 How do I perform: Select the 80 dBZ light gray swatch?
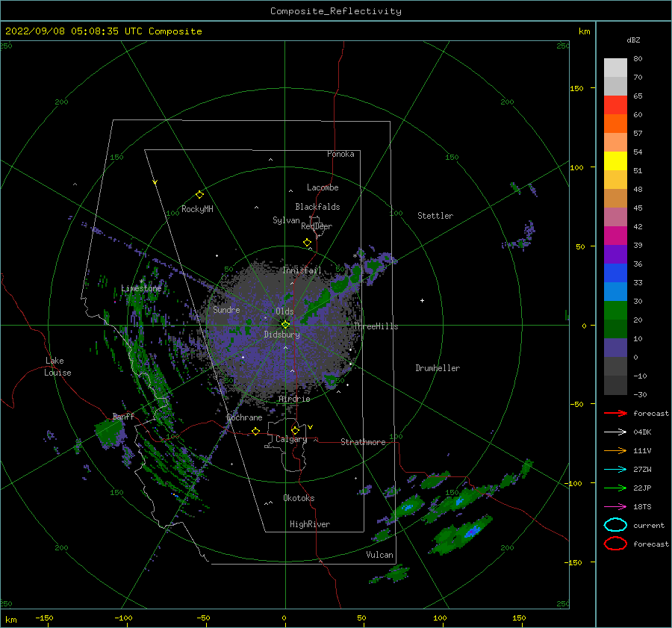coord(615,67)
